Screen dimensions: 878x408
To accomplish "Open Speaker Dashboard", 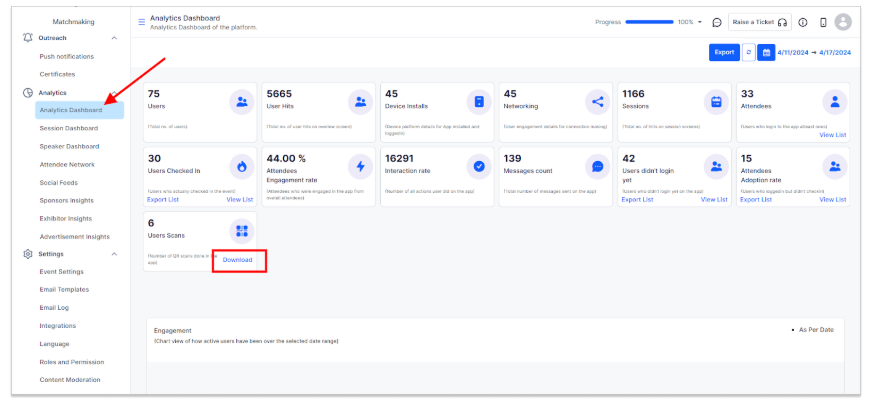I will pos(69,147).
